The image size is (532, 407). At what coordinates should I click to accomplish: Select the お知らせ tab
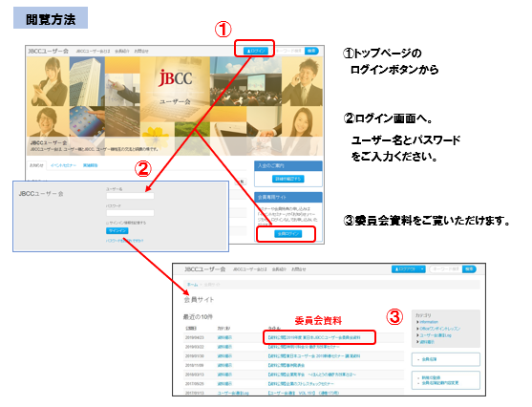(36, 165)
